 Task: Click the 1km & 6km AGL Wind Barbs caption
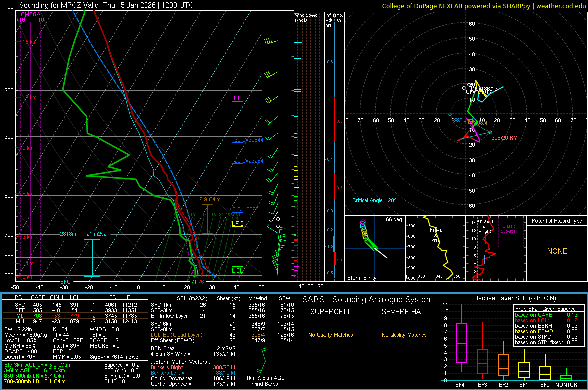(x=265, y=381)
